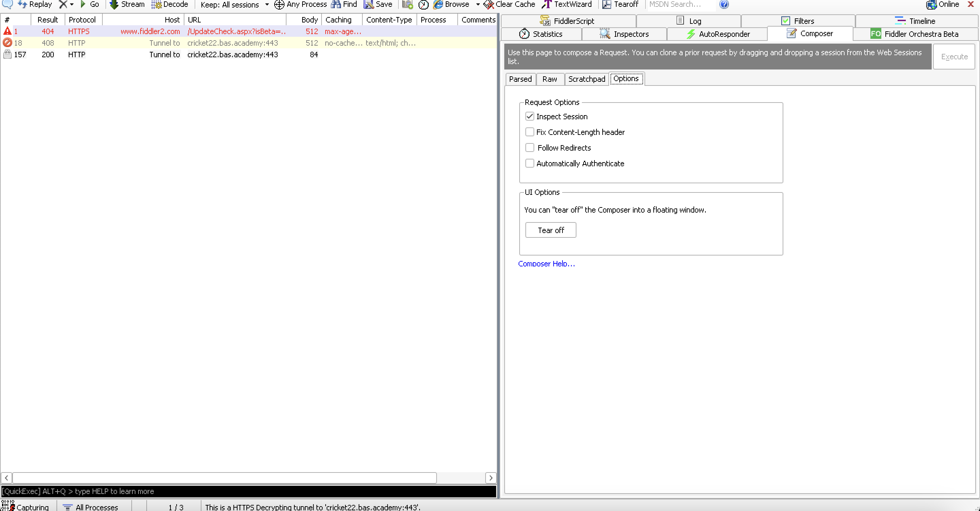Click the Stream green arrow icon
980x511 pixels.
[x=114, y=4]
